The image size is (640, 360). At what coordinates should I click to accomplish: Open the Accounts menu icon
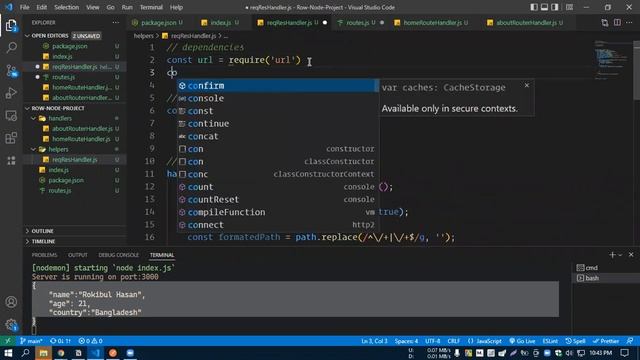11,302
